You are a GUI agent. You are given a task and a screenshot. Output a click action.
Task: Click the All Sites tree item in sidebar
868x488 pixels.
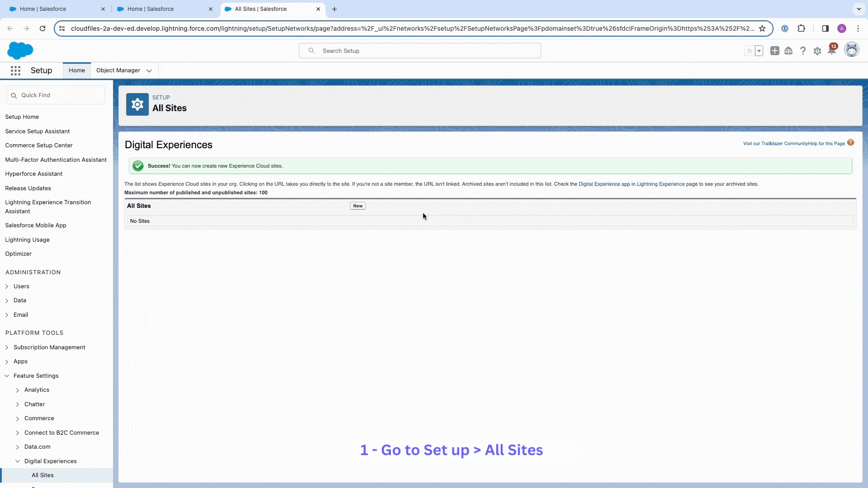click(x=42, y=475)
